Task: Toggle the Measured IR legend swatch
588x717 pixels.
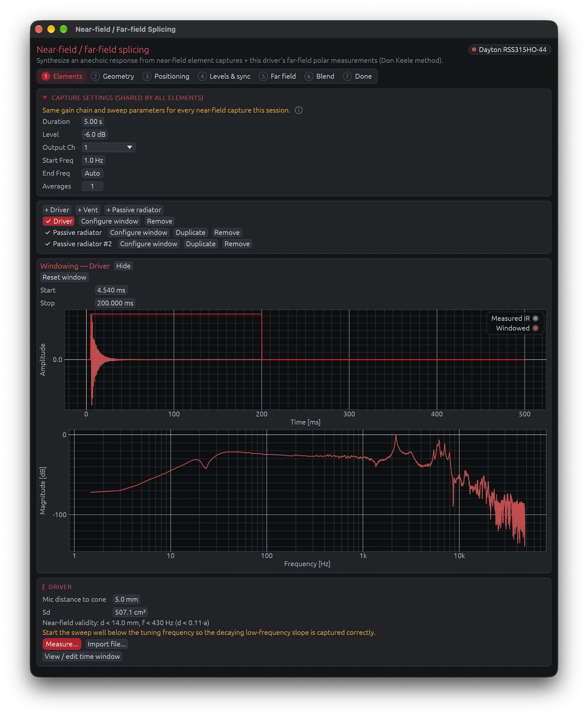Action: click(535, 318)
